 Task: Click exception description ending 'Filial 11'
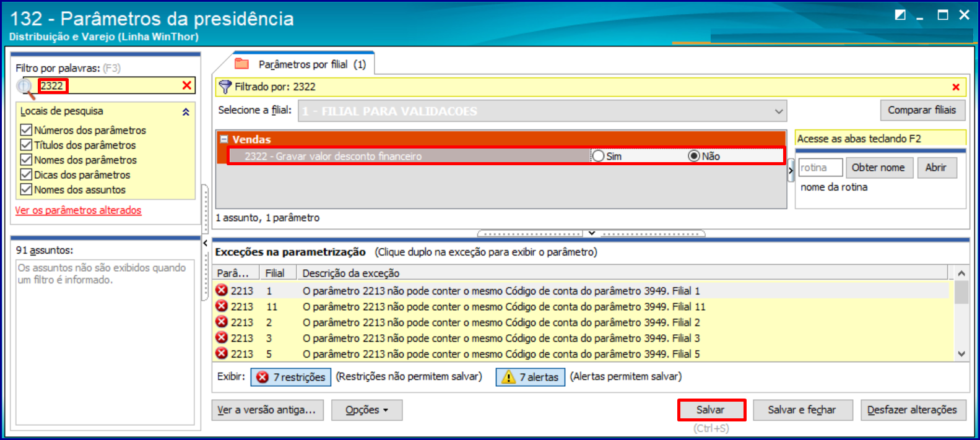click(504, 306)
